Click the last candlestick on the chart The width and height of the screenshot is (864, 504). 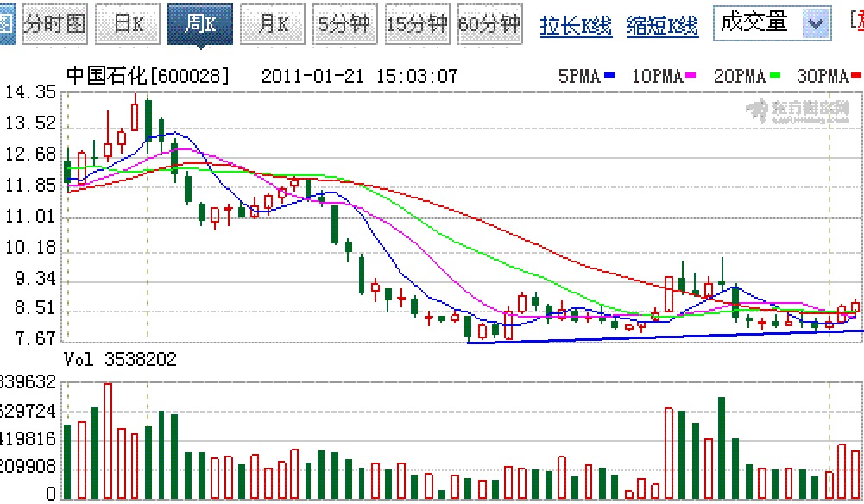point(855,306)
